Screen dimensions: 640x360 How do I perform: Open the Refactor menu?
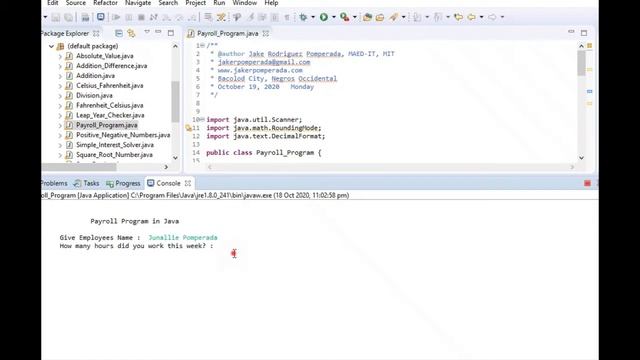coord(105,3)
